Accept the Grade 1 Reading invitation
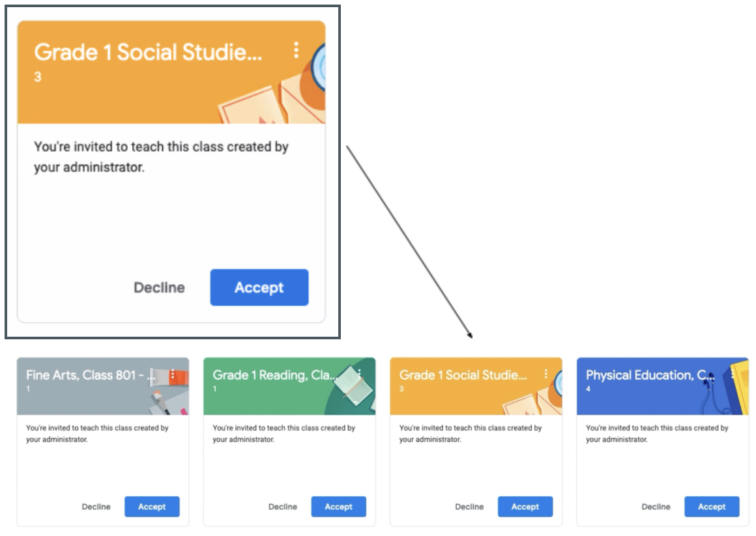Viewport: 756px width, 536px height. click(x=339, y=507)
